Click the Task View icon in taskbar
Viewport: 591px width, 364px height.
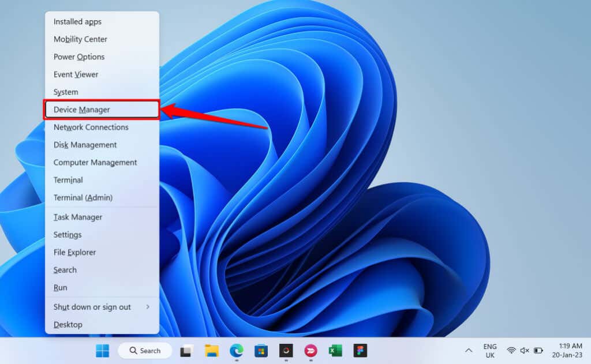(186, 351)
